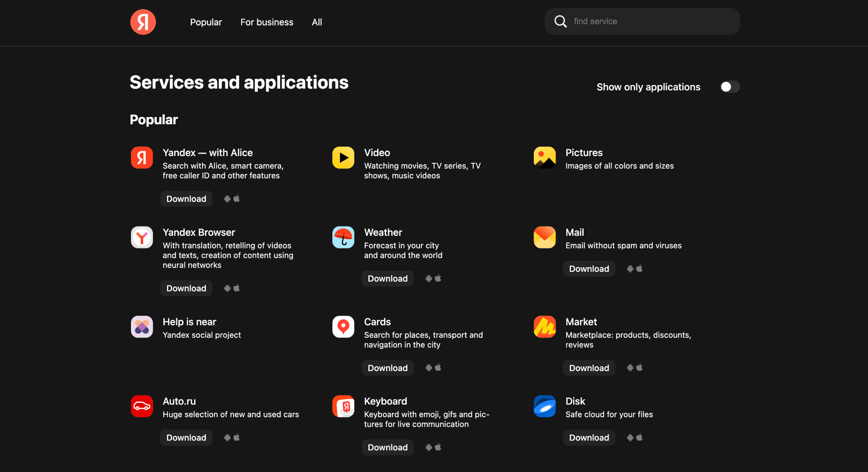Viewport: 868px width, 472px height.
Task: Open the Video play icon
Action: coord(343,158)
